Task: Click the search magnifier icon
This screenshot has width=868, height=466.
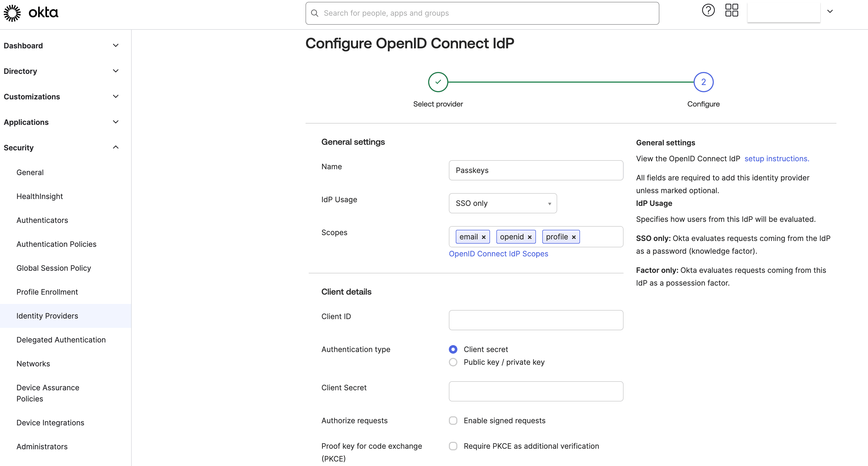Action: tap(315, 13)
